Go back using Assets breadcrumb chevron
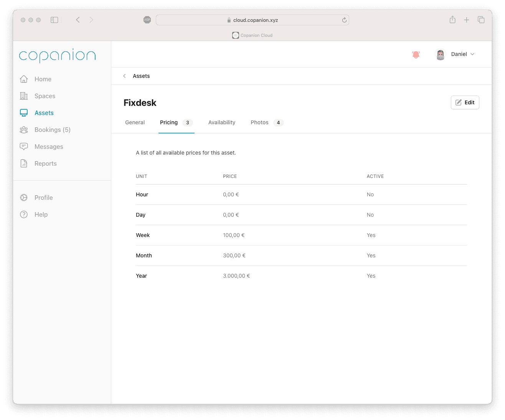The height and width of the screenshot is (420, 505). pyautogui.click(x=124, y=76)
